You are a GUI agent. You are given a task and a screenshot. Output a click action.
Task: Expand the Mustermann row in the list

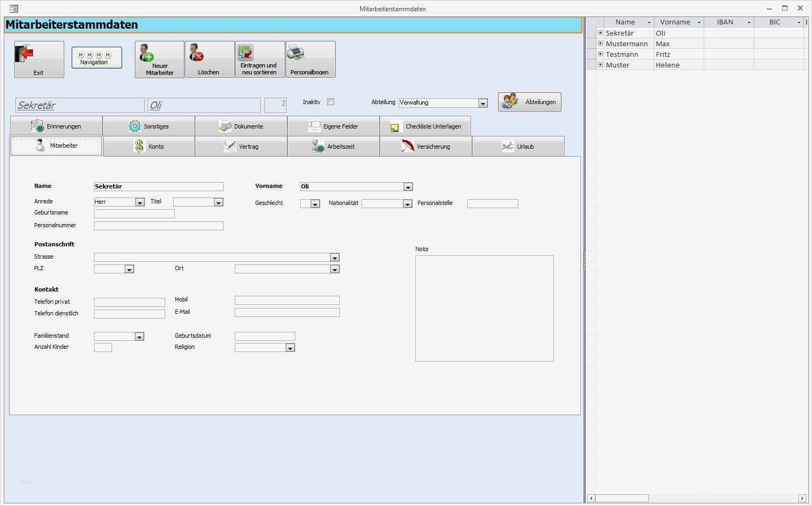pyautogui.click(x=600, y=44)
